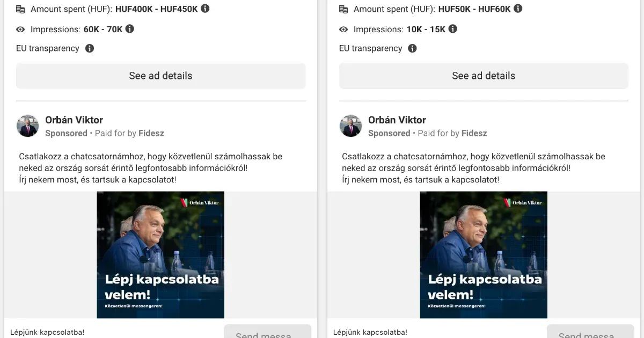Open info icon next to 60K - 70K impressions
The width and height of the screenshot is (644, 338).
[x=129, y=29]
